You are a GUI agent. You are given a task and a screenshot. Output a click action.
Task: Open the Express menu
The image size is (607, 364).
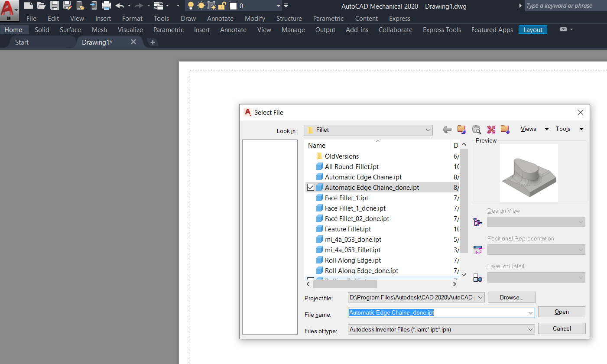[x=399, y=19]
